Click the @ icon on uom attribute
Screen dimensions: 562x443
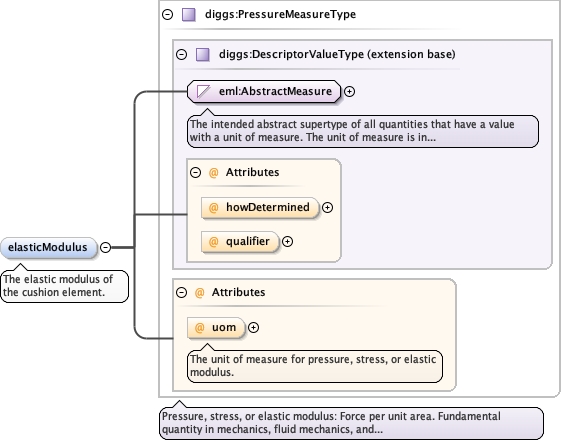199,328
